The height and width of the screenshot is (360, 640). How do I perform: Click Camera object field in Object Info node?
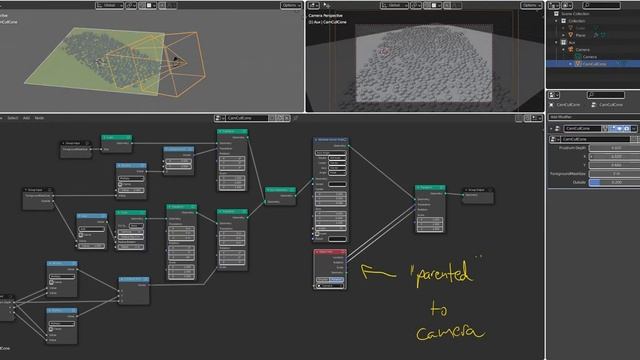point(331,286)
